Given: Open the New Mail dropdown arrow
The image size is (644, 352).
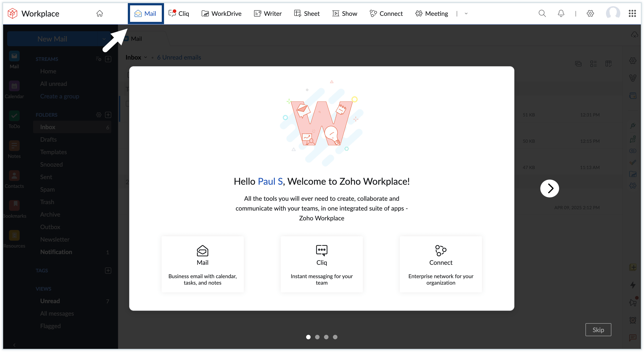Looking at the screenshot, I should pos(104,39).
